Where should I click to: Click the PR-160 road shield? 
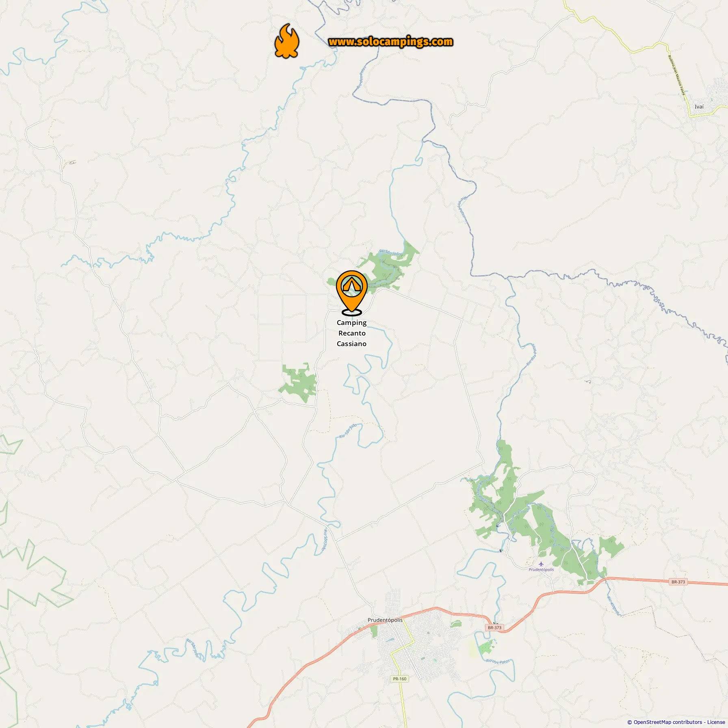[x=400, y=679]
